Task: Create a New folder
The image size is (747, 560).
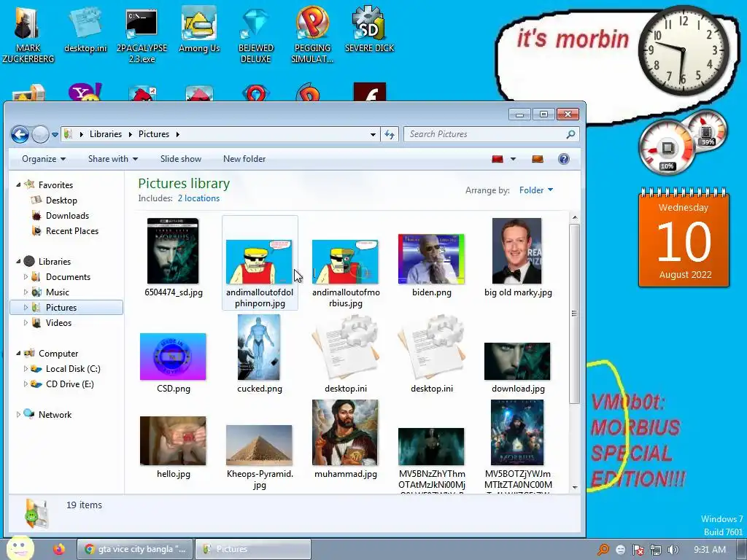Action: [244, 159]
